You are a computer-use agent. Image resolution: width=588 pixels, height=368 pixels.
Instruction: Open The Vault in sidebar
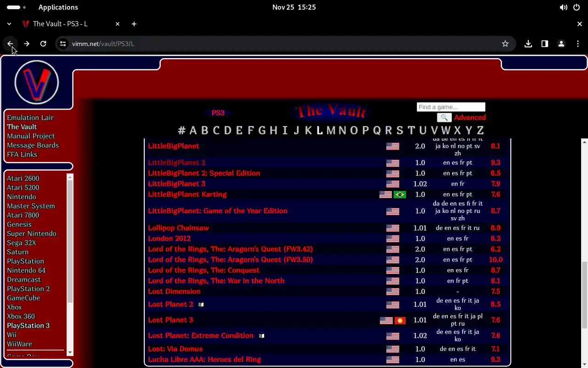click(22, 127)
